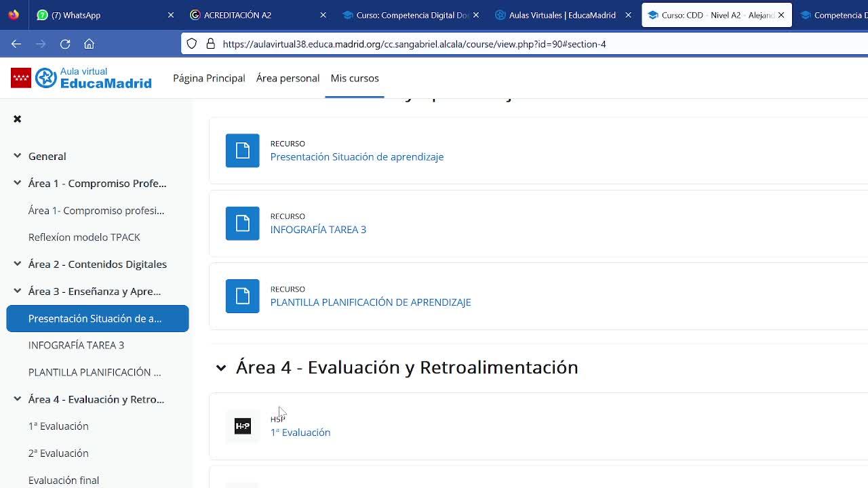This screenshot has width=868, height=488.
Task: Click the Firefox logo icon in tab bar
Action: [14, 14]
